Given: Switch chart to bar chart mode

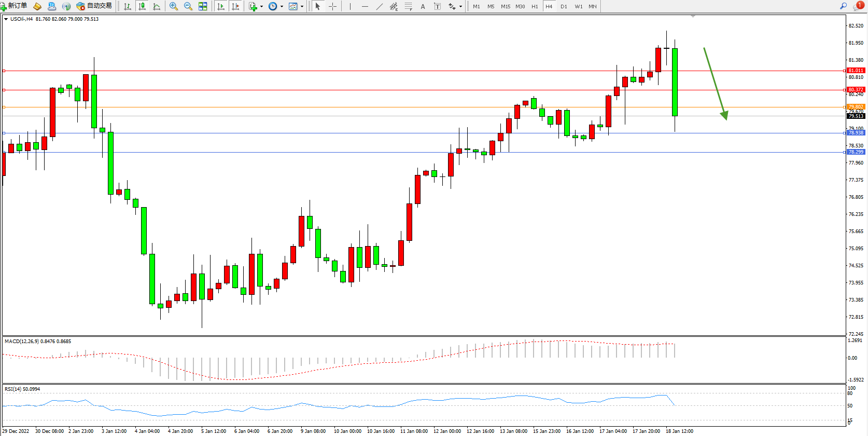Looking at the screenshot, I should [128, 6].
